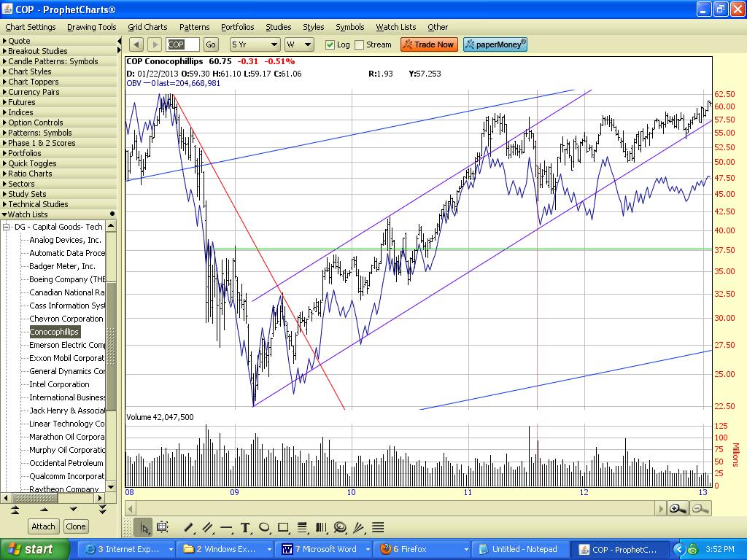Click the Go button
Screen dimensions: 747x560
pyautogui.click(x=211, y=44)
